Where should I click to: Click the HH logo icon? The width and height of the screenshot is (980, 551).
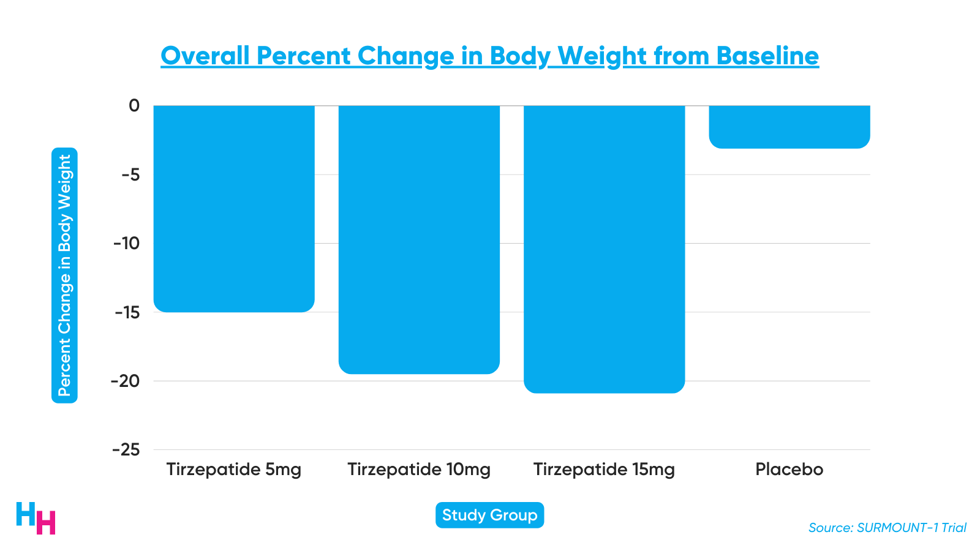coord(36,518)
